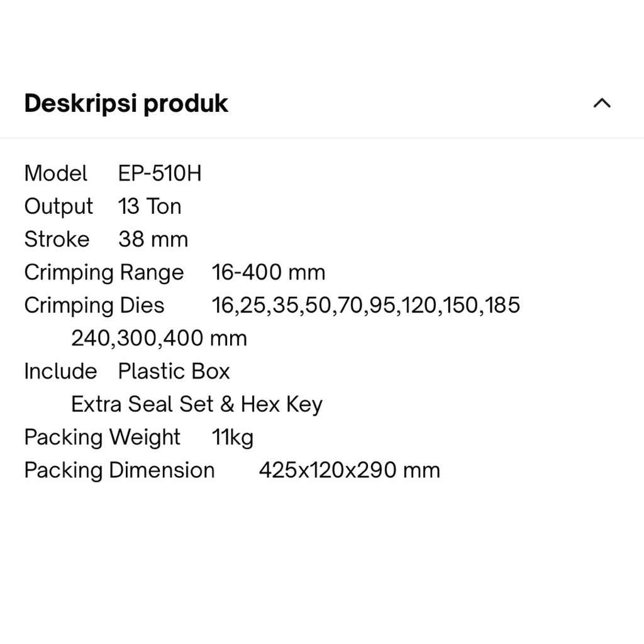
Task: Click the Packing Dimension label
Action: pyautogui.click(x=119, y=470)
